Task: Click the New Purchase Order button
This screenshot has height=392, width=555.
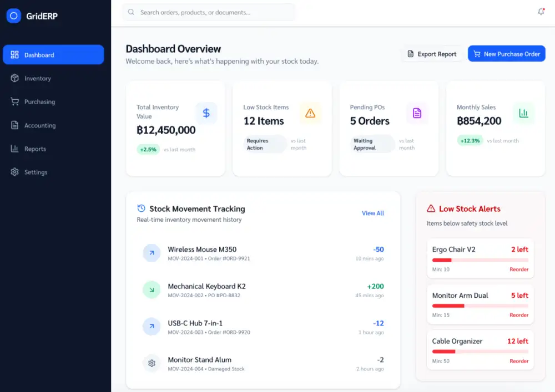Action: (506, 53)
